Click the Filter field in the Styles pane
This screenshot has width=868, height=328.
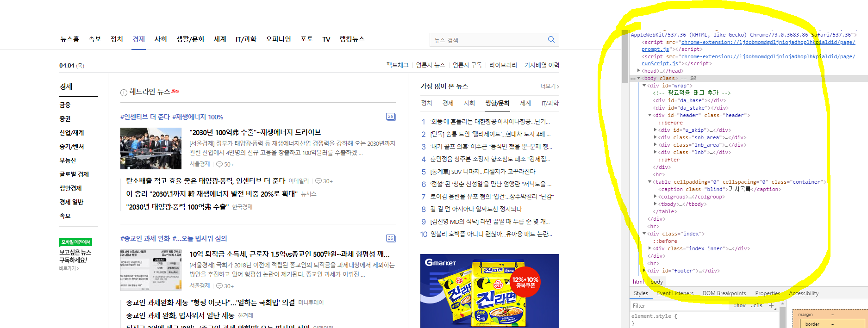point(681,305)
